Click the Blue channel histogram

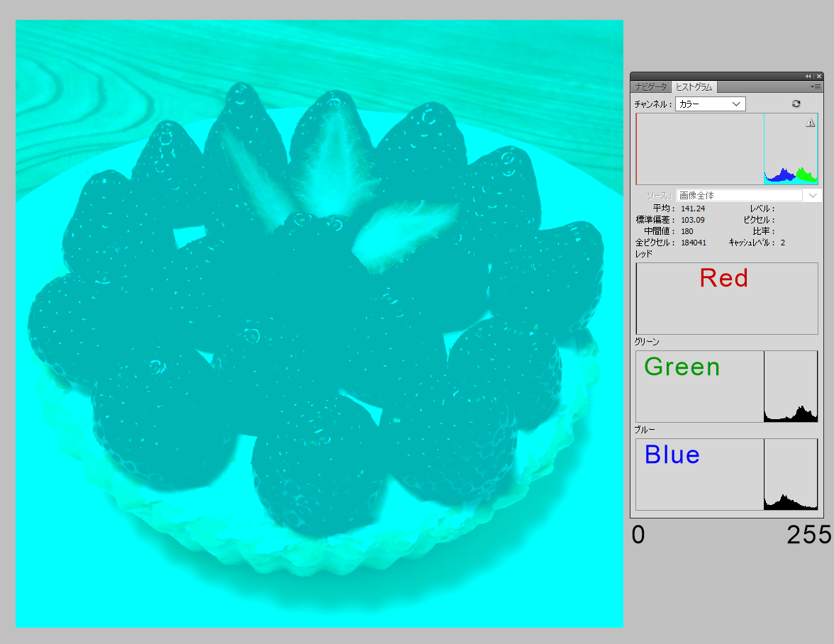(727, 474)
